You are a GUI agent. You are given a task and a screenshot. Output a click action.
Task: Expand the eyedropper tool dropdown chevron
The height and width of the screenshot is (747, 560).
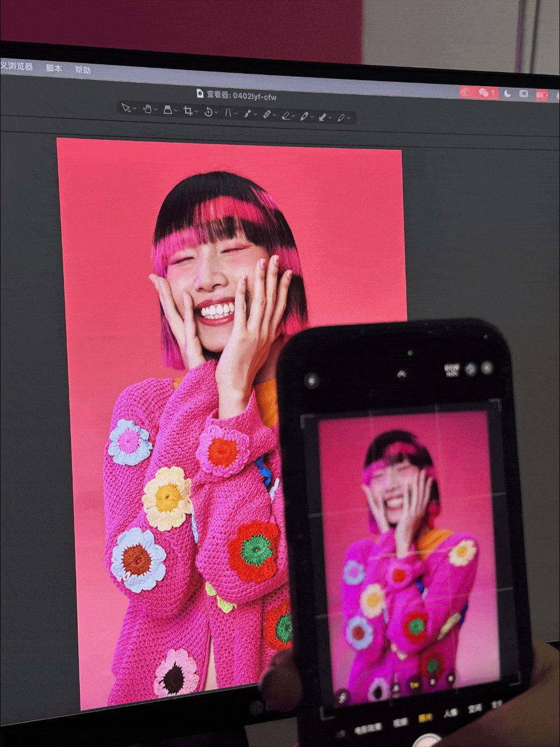[312, 117]
